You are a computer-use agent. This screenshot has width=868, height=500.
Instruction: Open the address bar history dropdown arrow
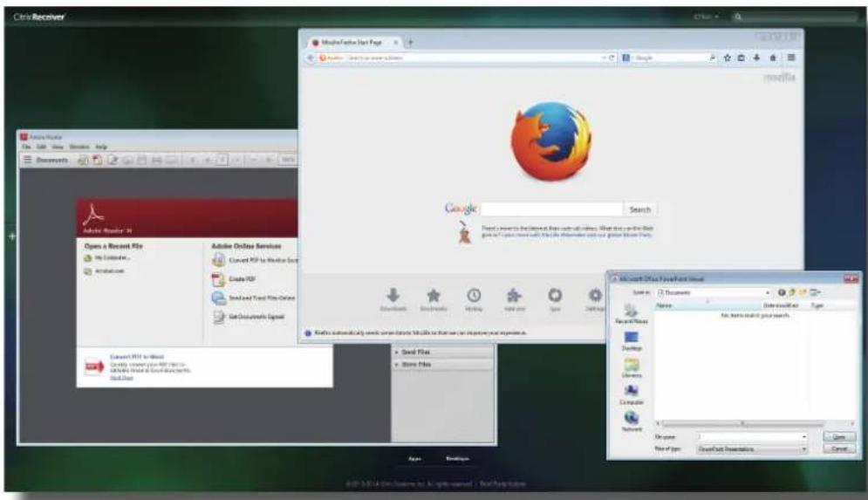pos(604,58)
